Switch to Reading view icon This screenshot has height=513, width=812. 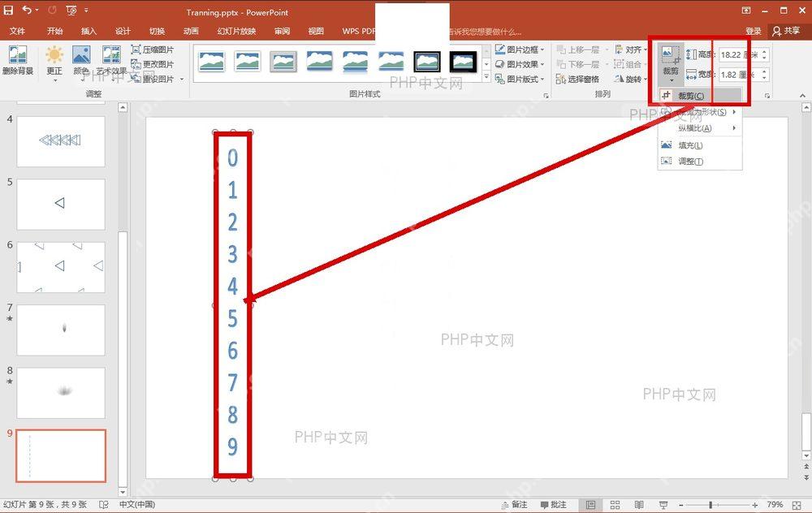tap(639, 505)
